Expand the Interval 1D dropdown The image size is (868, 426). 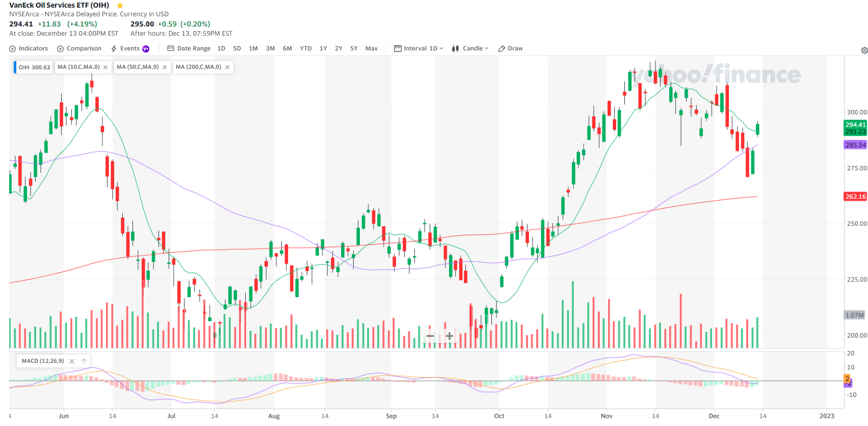(418, 48)
